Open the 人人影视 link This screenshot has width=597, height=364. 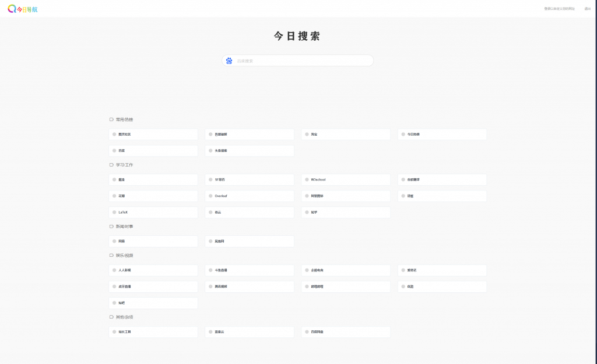(x=153, y=270)
